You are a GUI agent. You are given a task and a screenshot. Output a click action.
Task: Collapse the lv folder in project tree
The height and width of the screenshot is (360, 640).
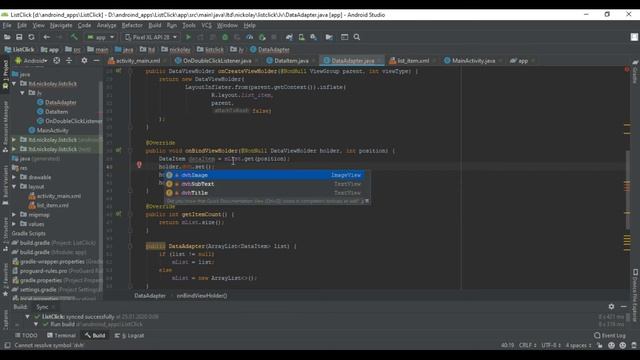click(x=23, y=93)
